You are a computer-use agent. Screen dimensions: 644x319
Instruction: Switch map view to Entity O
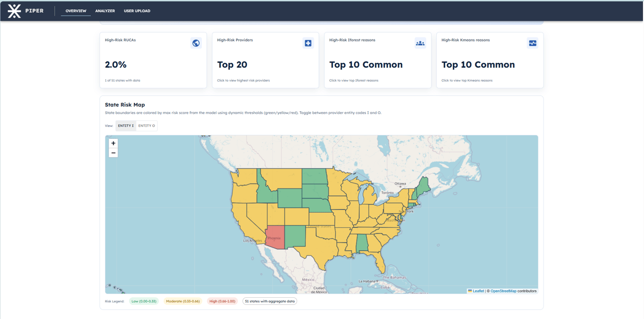pos(147,126)
